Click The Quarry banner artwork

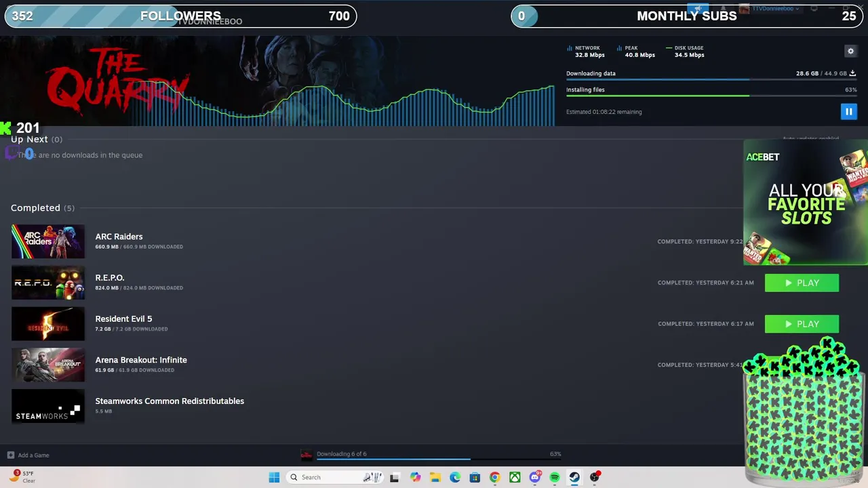pyautogui.click(x=278, y=81)
